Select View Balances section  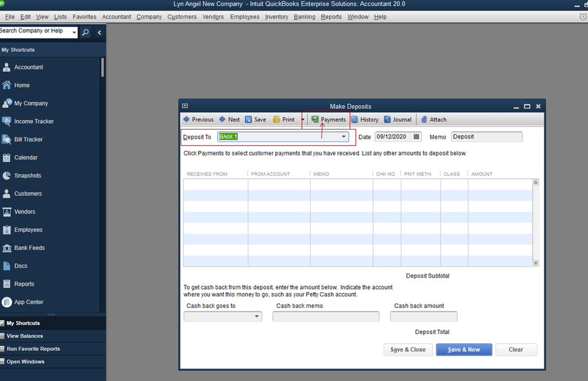click(x=53, y=336)
